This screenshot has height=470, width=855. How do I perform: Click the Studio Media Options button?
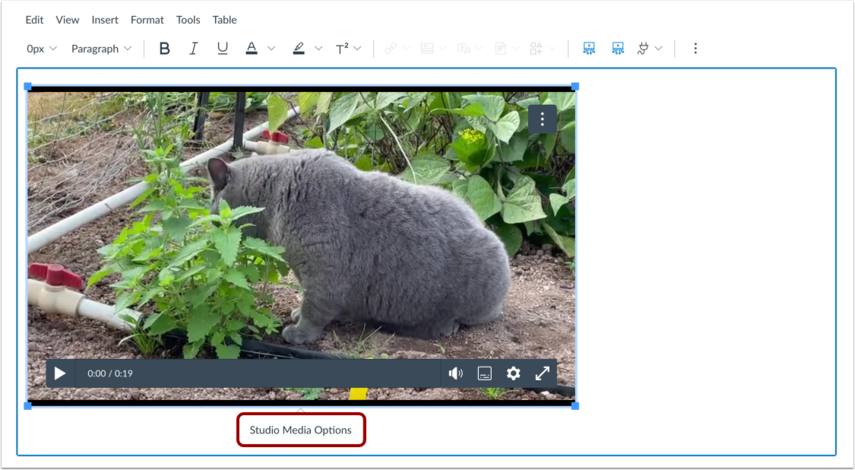300,430
